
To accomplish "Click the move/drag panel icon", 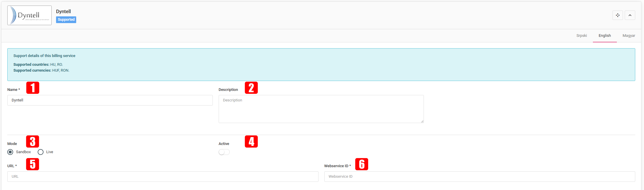I will [x=617, y=15].
